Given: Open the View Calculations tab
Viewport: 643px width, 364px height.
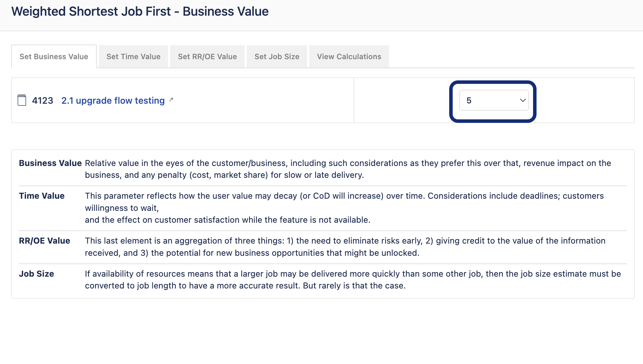Looking at the screenshot, I should click(x=349, y=56).
